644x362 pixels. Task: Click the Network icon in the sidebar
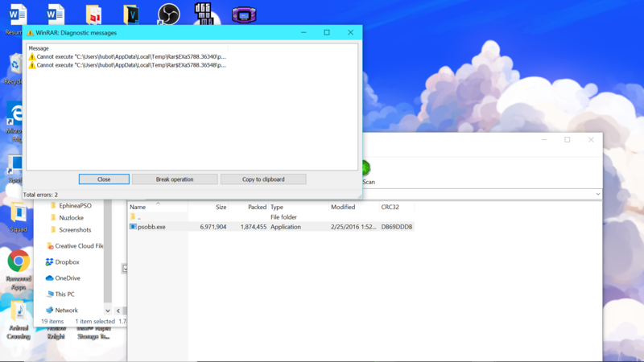(49, 311)
